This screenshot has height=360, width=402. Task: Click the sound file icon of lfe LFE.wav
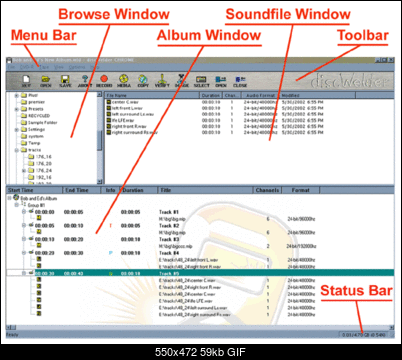(x=109, y=120)
